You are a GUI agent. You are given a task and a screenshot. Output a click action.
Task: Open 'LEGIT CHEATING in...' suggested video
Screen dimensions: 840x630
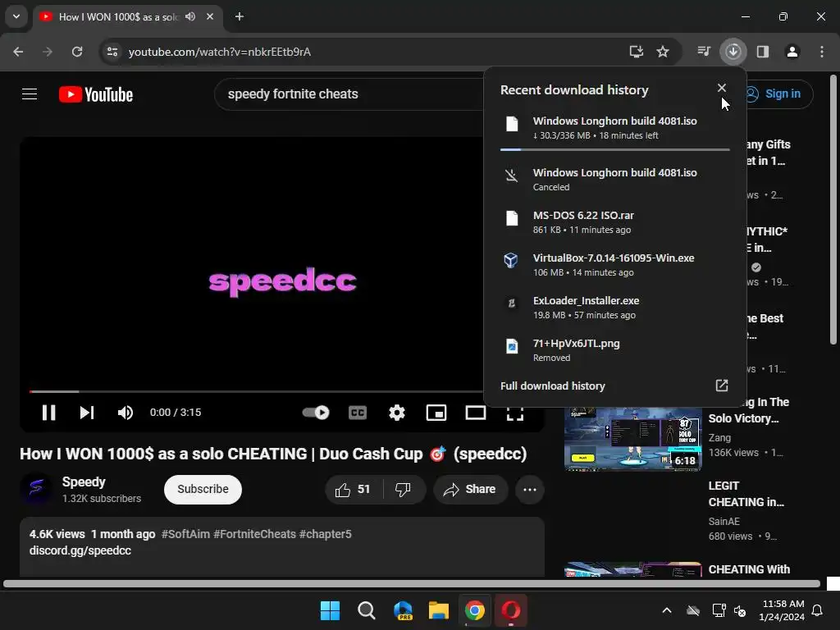tap(746, 494)
